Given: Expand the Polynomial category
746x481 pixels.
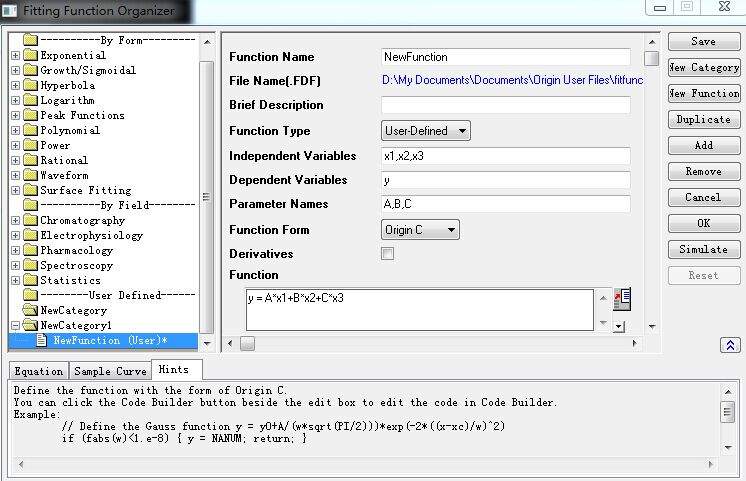Looking at the screenshot, I should (x=15, y=130).
